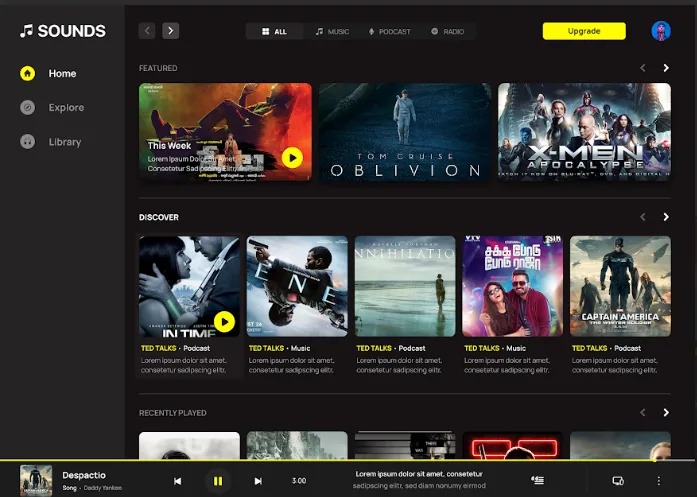Open the Oblivion featured card

(x=405, y=132)
